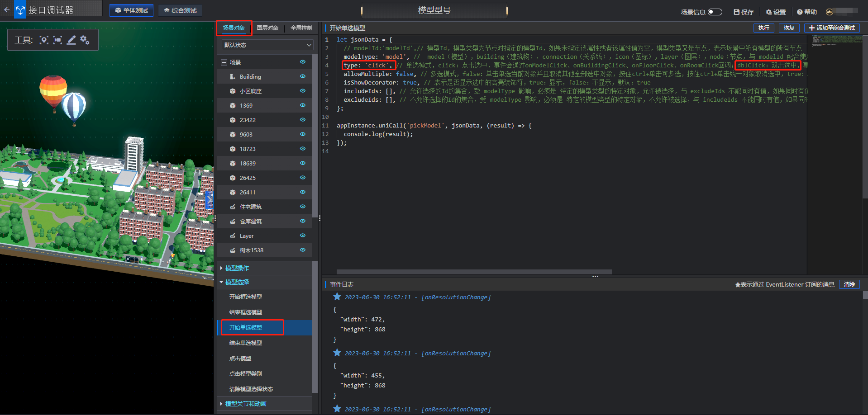
Task: Click the 清除 button in event log
Action: coord(849,284)
